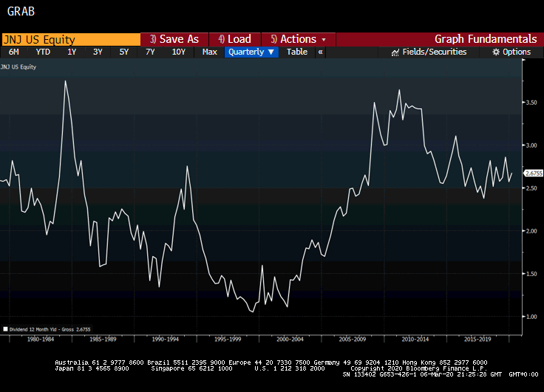Select the 3Y time range
Screen dimensions: 544x392
pos(98,52)
